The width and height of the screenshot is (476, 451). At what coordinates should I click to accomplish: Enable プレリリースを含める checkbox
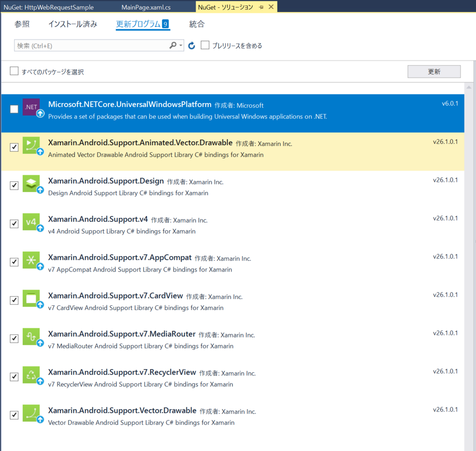tap(205, 45)
